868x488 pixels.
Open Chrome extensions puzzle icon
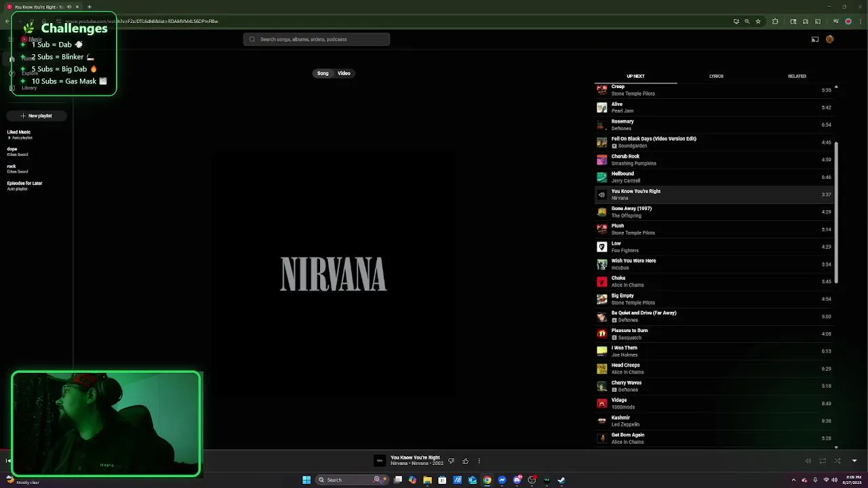(775, 21)
